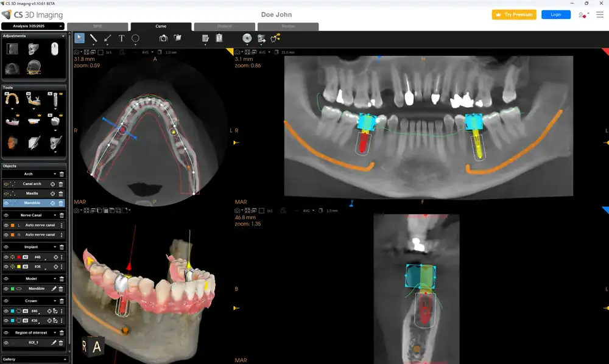Delete the Implant group with trash icon
This screenshot has width=609, height=364.
[x=62, y=247]
